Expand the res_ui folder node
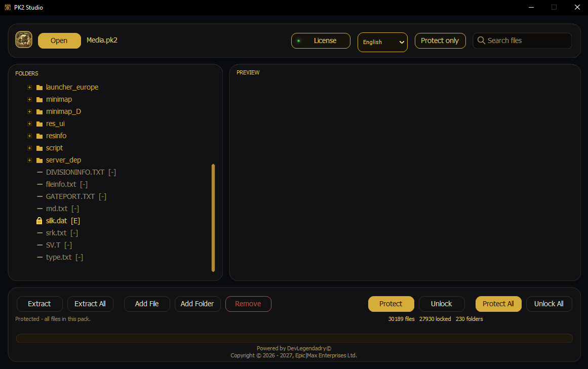 (x=29, y=124)
